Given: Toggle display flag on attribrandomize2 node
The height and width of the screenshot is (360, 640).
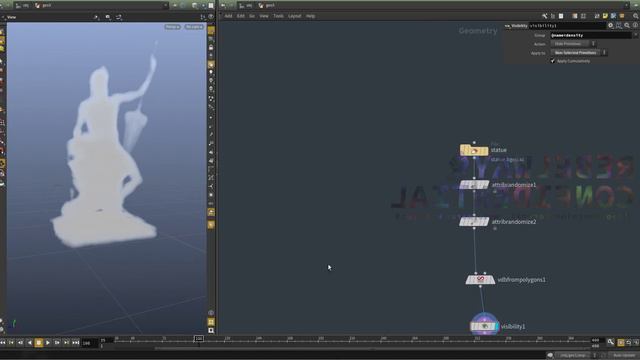Looking at the screenshot, I should pyautogui.click(x=486, y=222).
